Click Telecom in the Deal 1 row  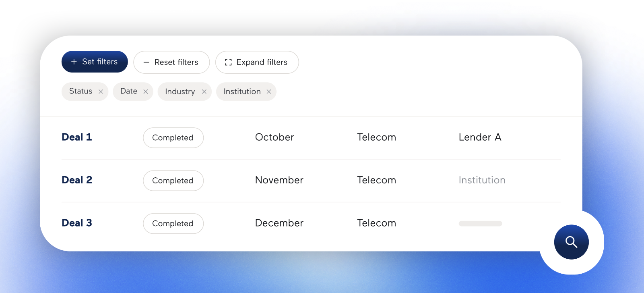coord(377,137)
